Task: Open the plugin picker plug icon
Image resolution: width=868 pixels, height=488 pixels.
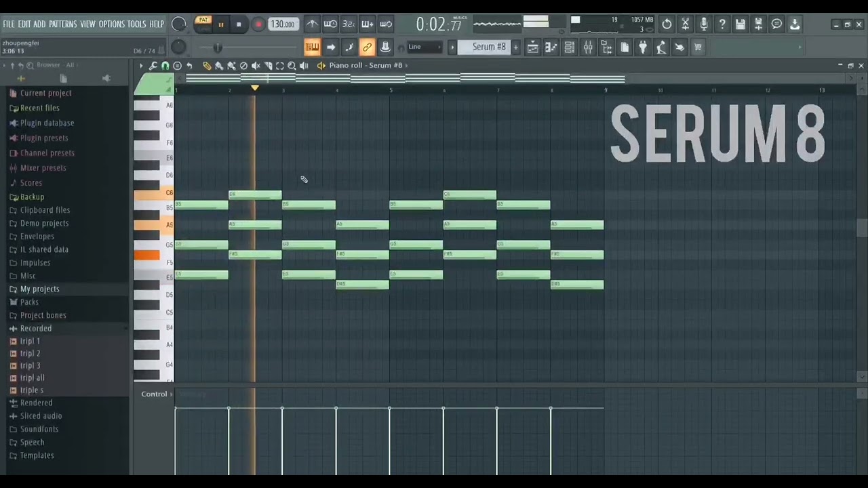Action: pyautogui.click(x=643, y=47)
